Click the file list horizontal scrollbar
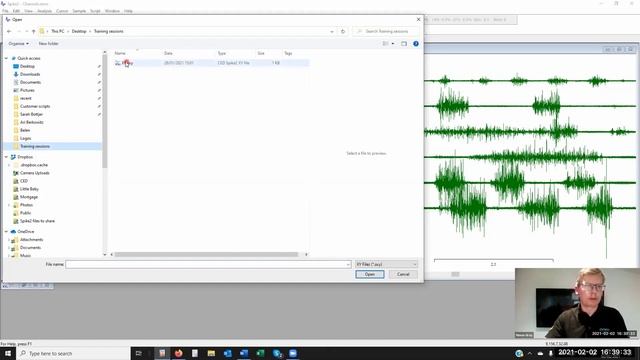640x360 pixels. (x=206, y=254)
